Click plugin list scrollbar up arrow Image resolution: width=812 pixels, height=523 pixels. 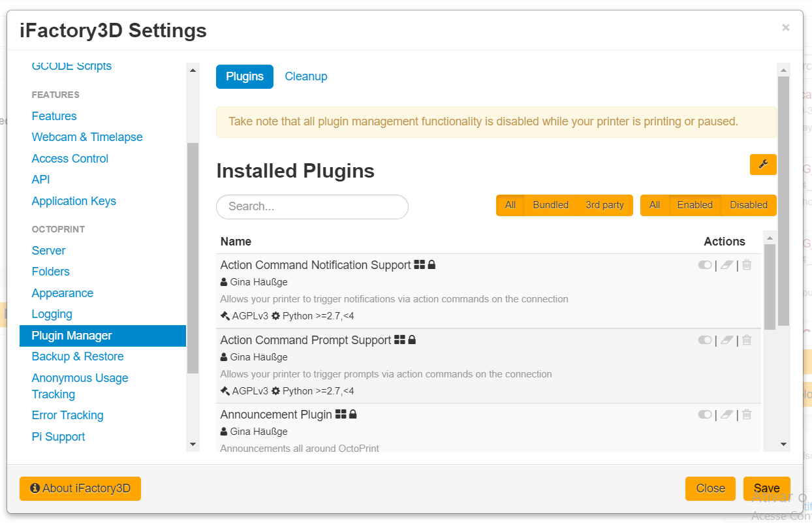tap(770, 237)
